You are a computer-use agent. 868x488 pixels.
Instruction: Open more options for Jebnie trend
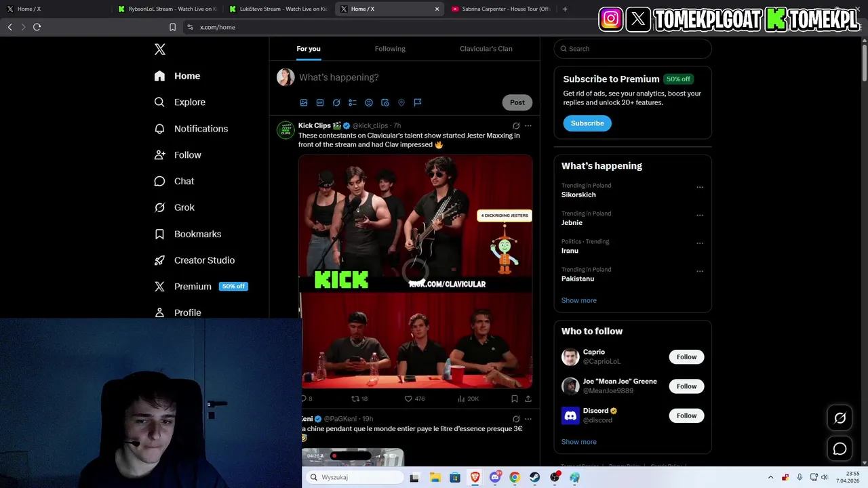point(700,216)
